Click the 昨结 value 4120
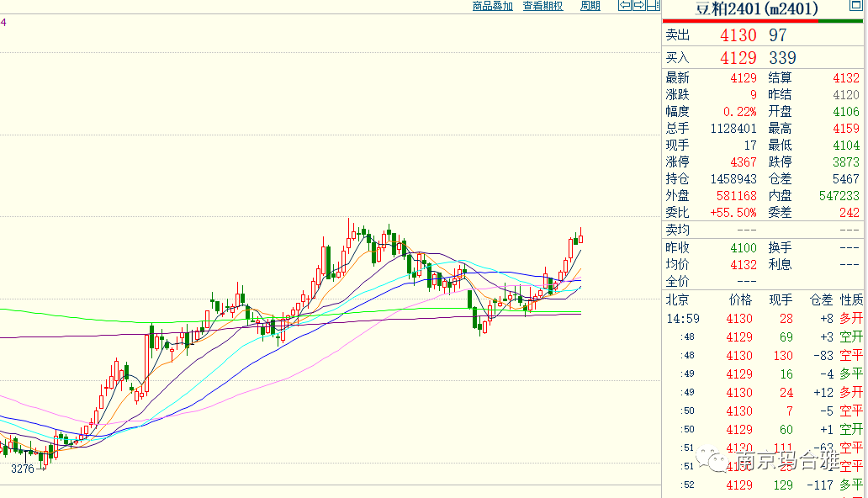 (x=846, y=95)
